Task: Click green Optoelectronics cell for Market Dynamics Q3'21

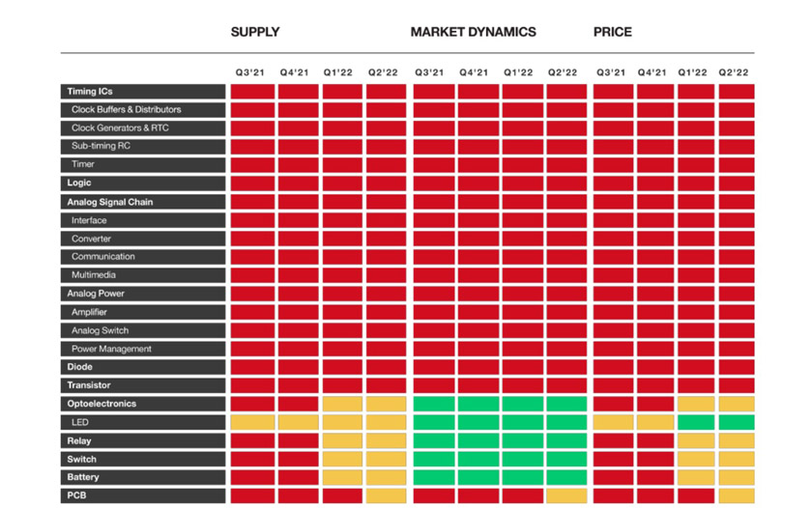Action: tap(434, 404)
